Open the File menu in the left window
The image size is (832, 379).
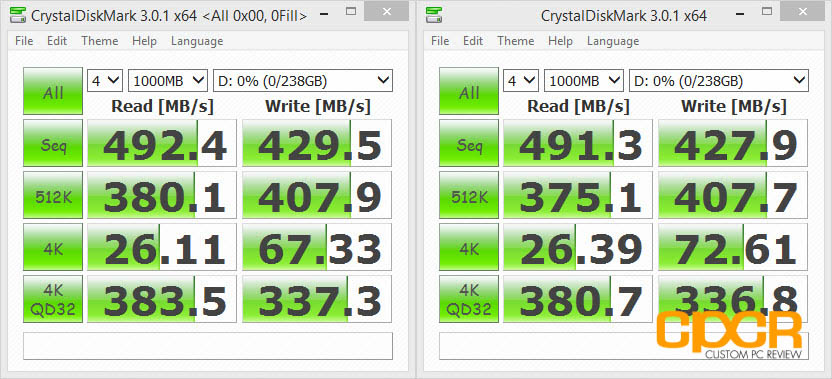pos(24,41)
